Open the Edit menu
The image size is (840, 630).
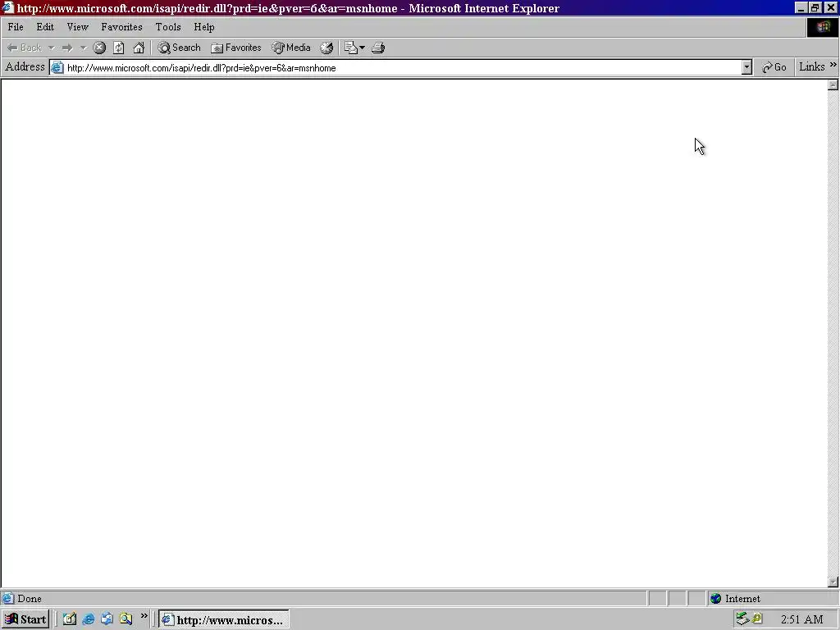[45, 27]
